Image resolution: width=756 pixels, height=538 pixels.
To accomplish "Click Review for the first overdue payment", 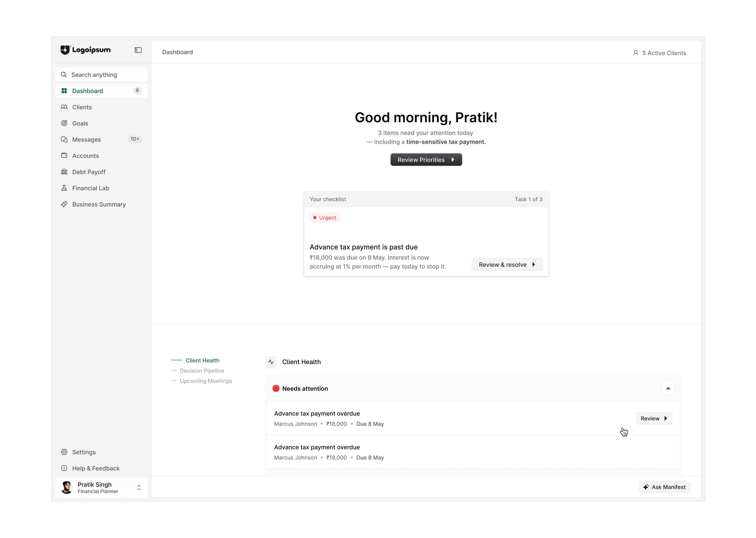I will (x=654, y=418).
